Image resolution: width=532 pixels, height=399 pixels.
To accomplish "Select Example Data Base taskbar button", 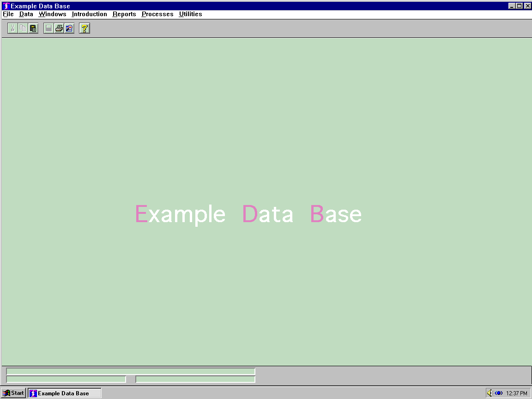I will pos(65,393).
